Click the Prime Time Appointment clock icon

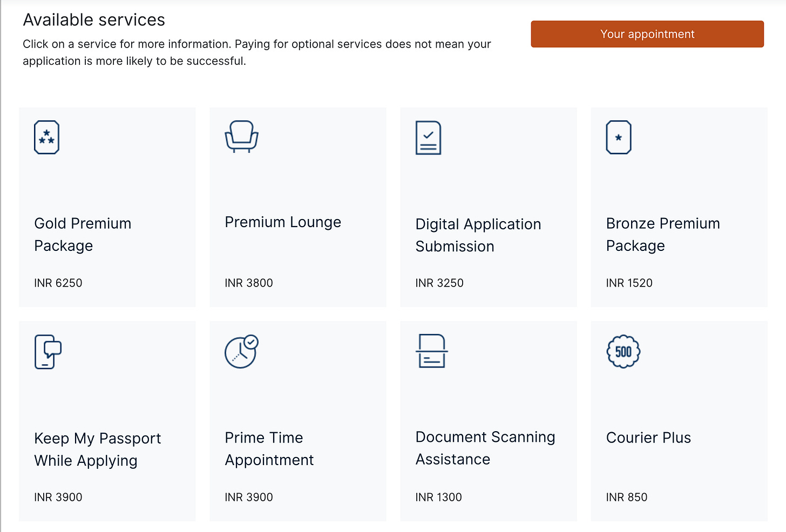[241, 352]
